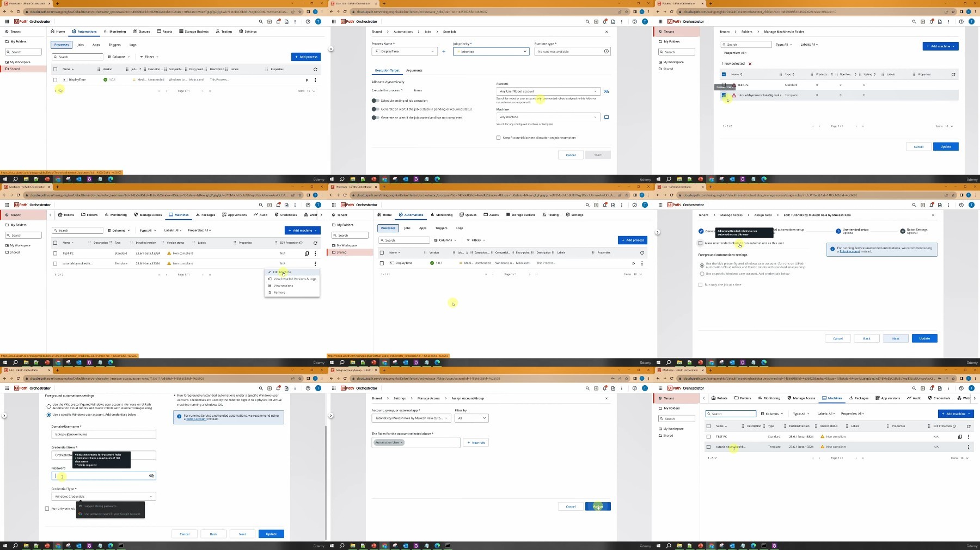Screen dimensions: 980x550
Task: Open the Job priority Inherited dropdown
Action: point(491,52)
